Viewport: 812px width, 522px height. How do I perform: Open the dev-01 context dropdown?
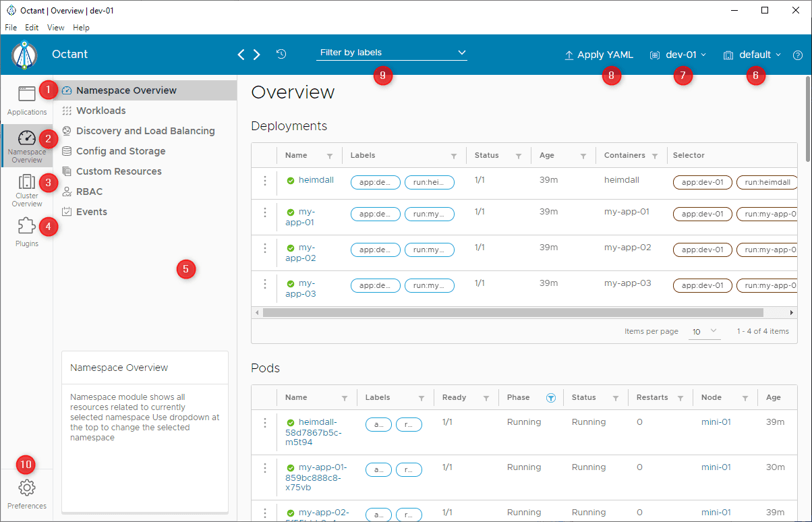(678, 55)
